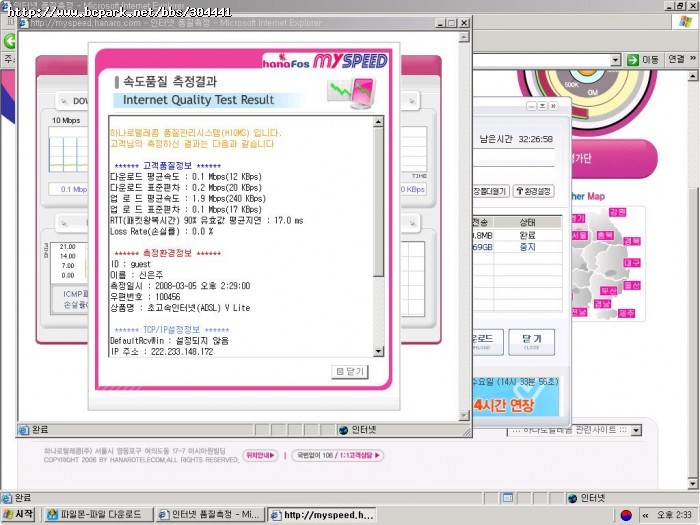This screenshot has width=700, height=525.
Task: Click the 4시간 연장 banner
Action: pyautogui.click(x=517, y=396)
